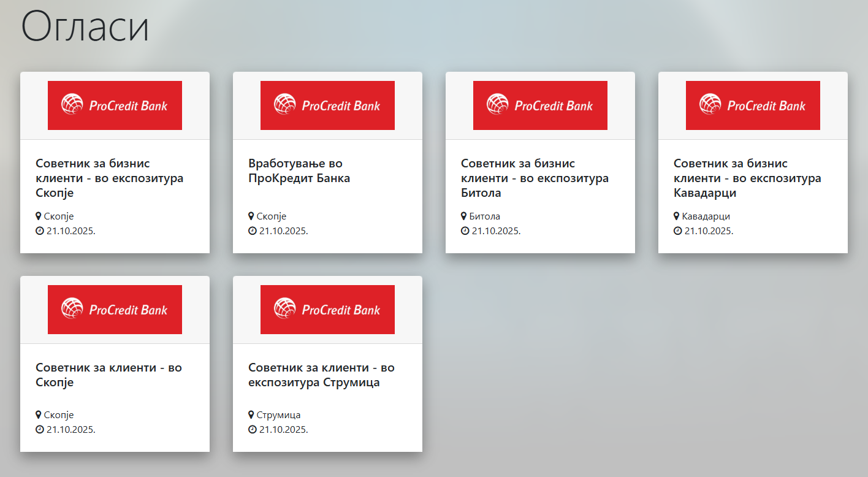Screen dimensions: 868x477
Task: Open Советник за клиенти експозитура Струмица title
Action: (321, 375)
